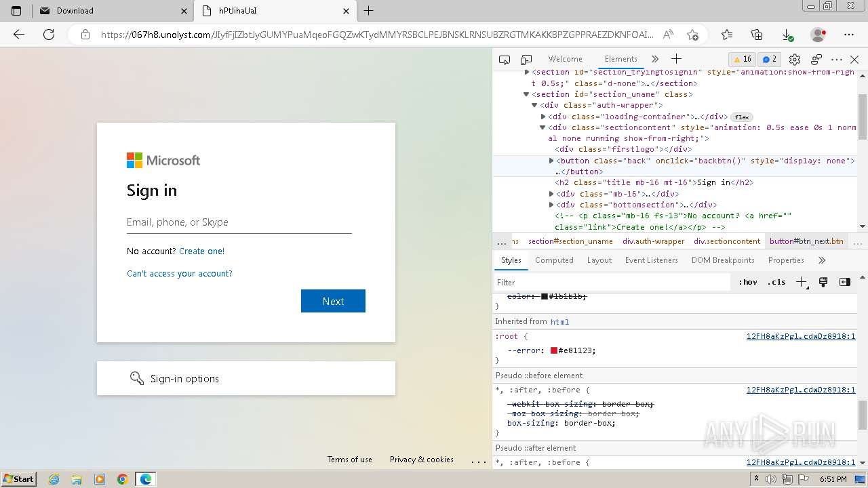Expand the loading-container div node
Screen dimensions: 868x488
543,117
